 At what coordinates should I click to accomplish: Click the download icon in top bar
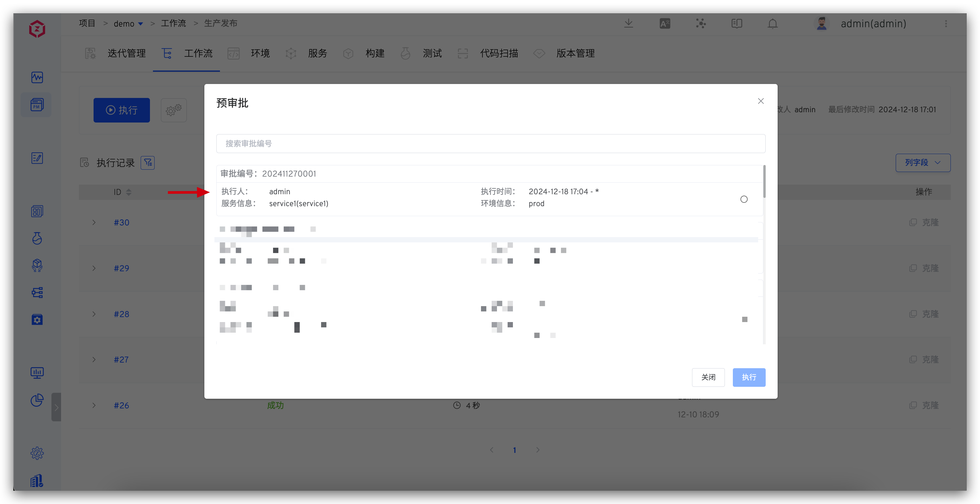point(628,24)
